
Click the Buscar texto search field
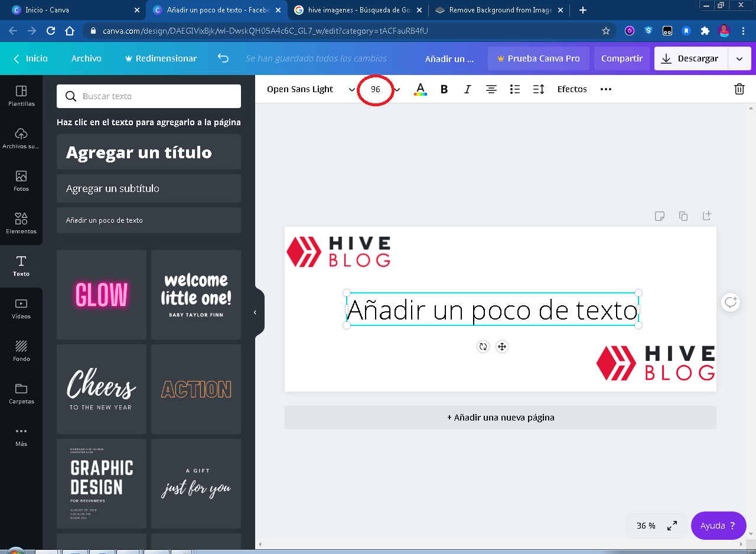point(149,96)
